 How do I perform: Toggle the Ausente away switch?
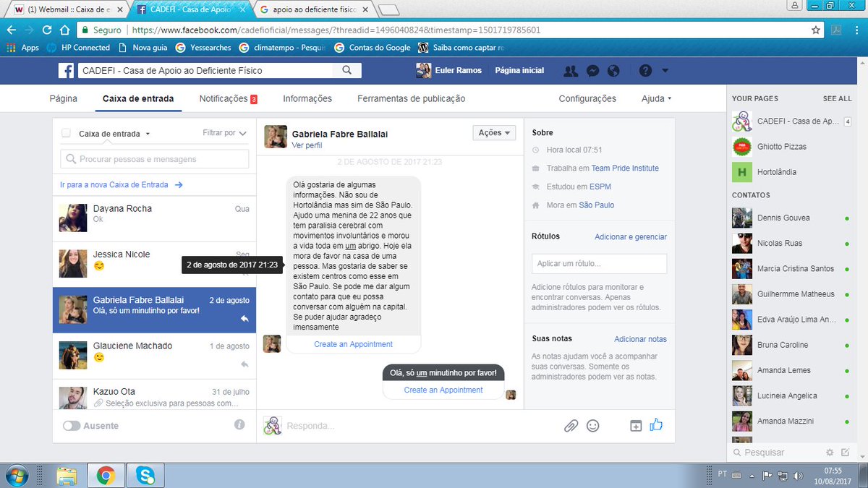click(71, 426)
